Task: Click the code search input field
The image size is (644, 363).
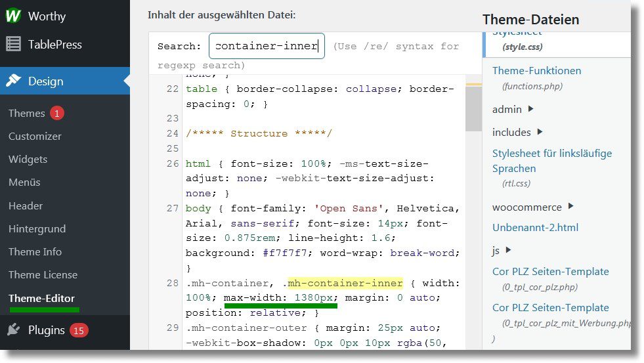Action: click(x=267, y=47)
